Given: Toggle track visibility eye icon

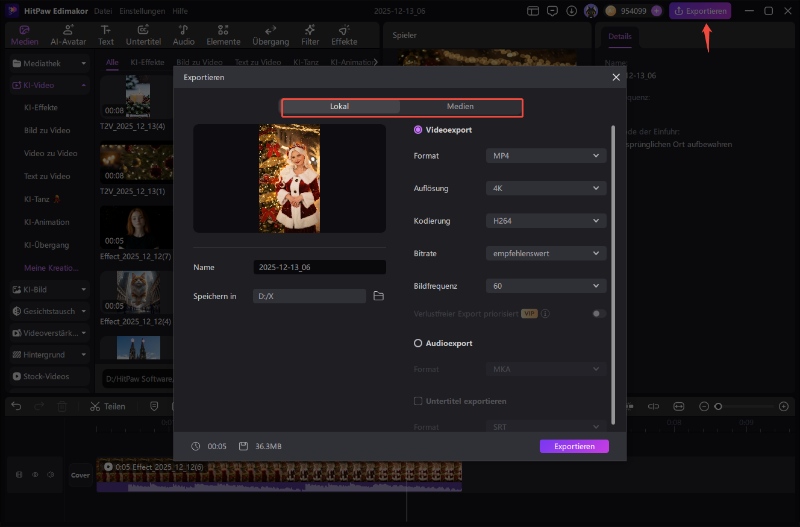Looking at the screenshot, I should pos(35,474).
